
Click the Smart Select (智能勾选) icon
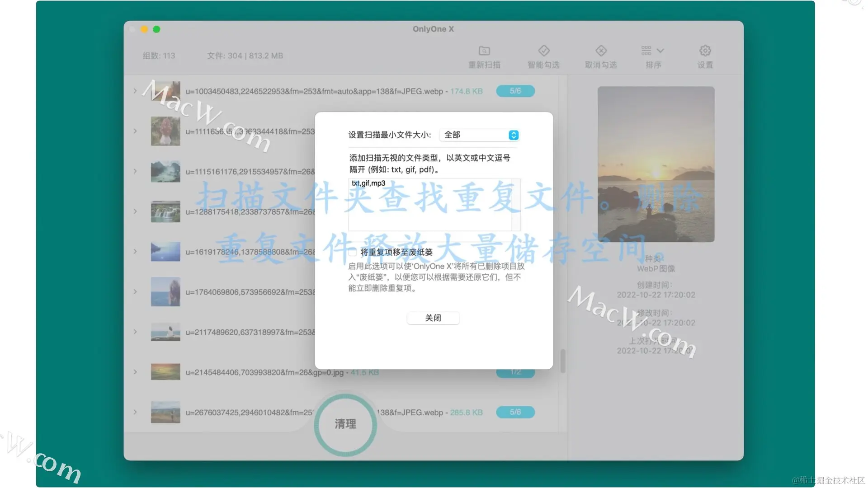pos(543,51)
